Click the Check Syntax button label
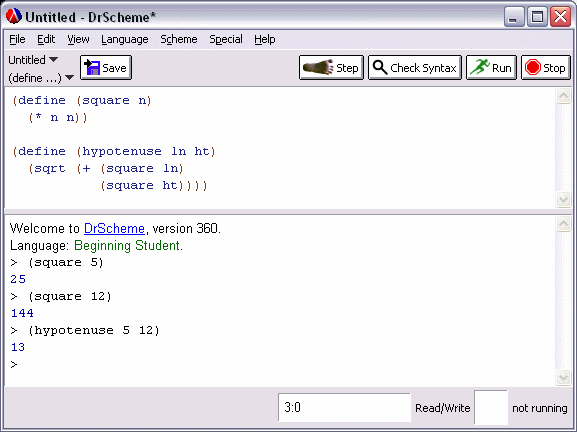Screen dimensions: 577x432 [x=423, y=68]
